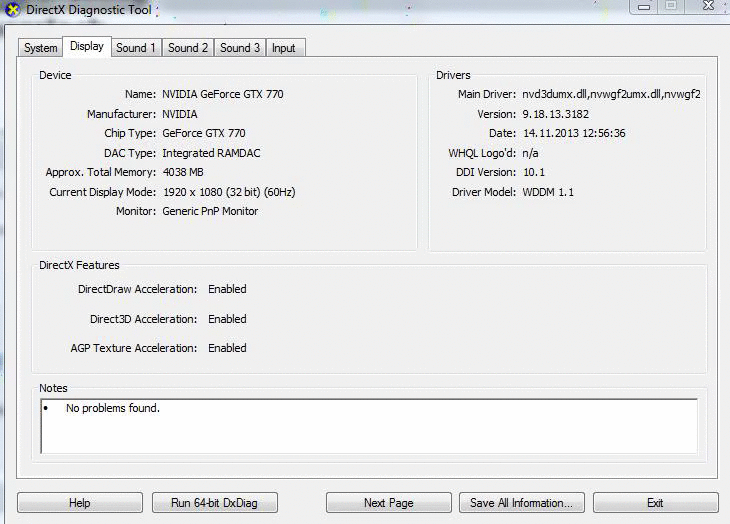Click the 'DirectX Features' group heading
The image size is (730, 524).
click(x=79, y=265)
